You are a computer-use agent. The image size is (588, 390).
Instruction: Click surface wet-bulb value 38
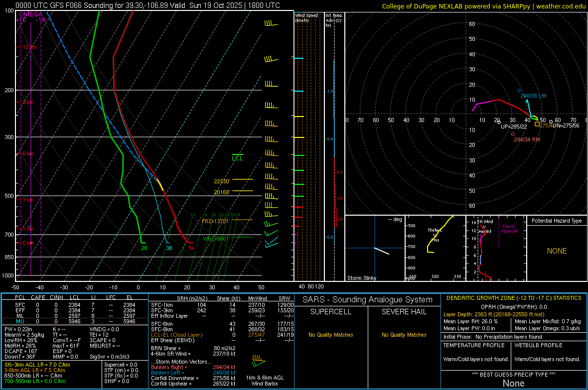pos(169,248)
